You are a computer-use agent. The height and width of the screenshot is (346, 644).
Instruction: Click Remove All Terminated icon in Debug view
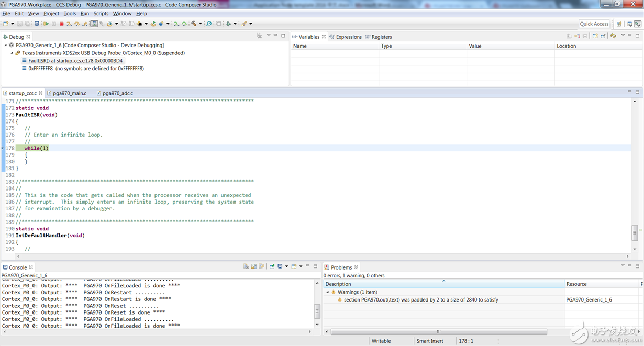[259, 36]
